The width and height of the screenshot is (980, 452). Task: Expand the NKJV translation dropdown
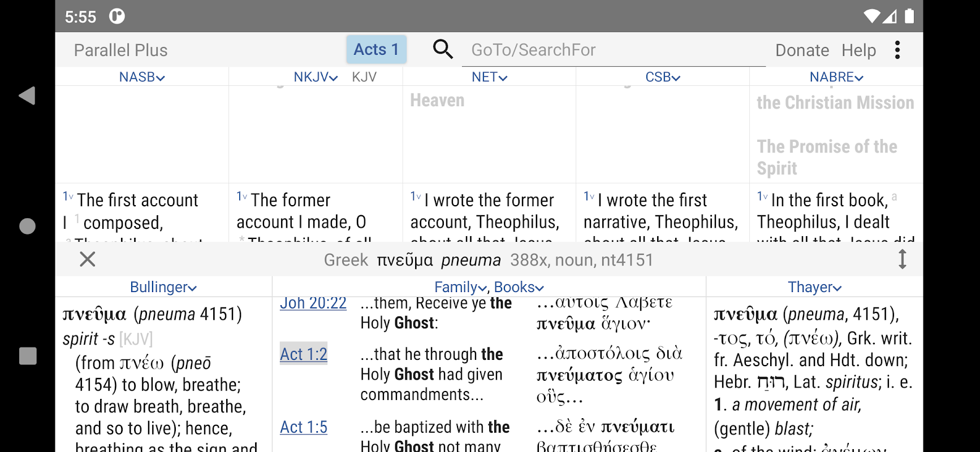pos(316,77)
